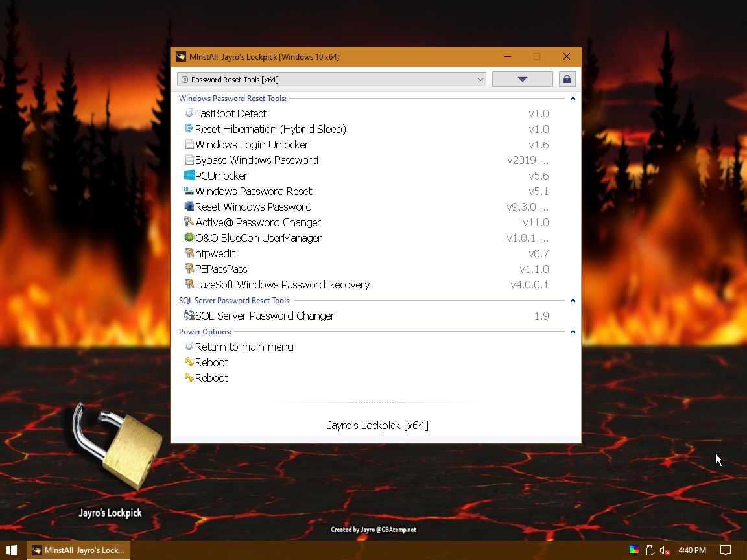Viewport: 747px width, 560px height.
Task: Open the Password Reset Tools [x64] dropdown
Action: (331, 80)
